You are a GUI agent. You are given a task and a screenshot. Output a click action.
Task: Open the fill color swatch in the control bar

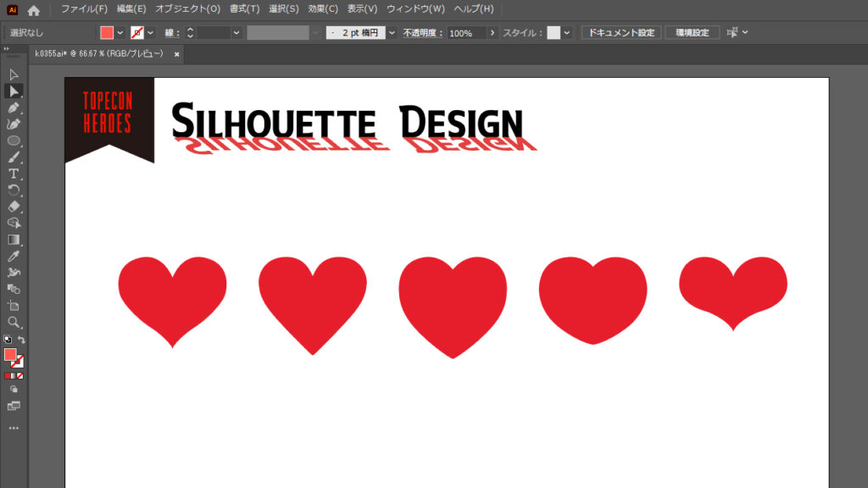108,31
